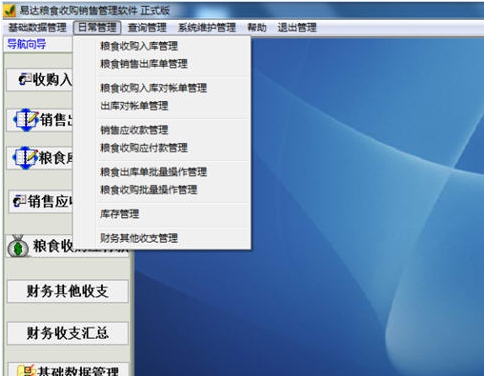Select 粮食收购入库管理 menu entry
The width and height of the screenshot is (484, 376).
[139, 46]
